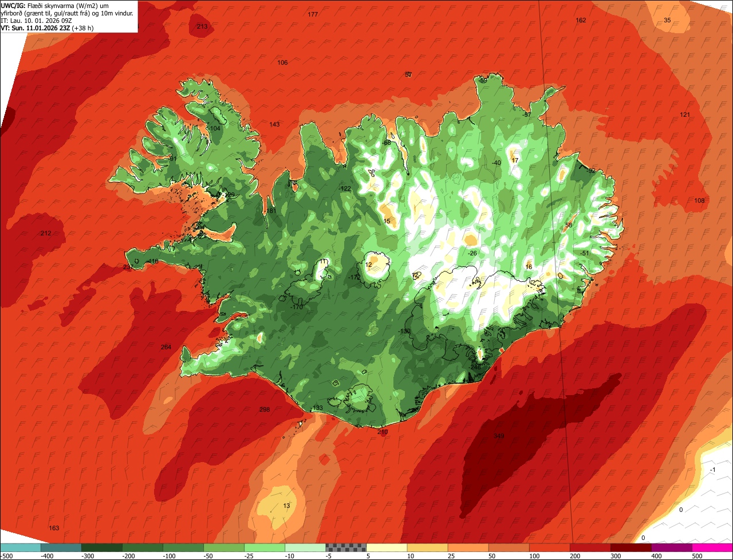This screenshot has width=733, height=560.
Task: Click the 349 value southeast of Iceland
Action: tap(499, 436)
